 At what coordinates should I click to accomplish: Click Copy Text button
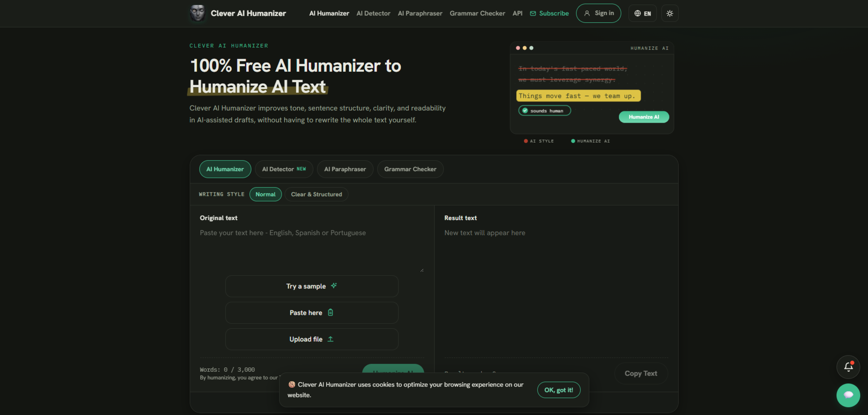click(641, 373)
